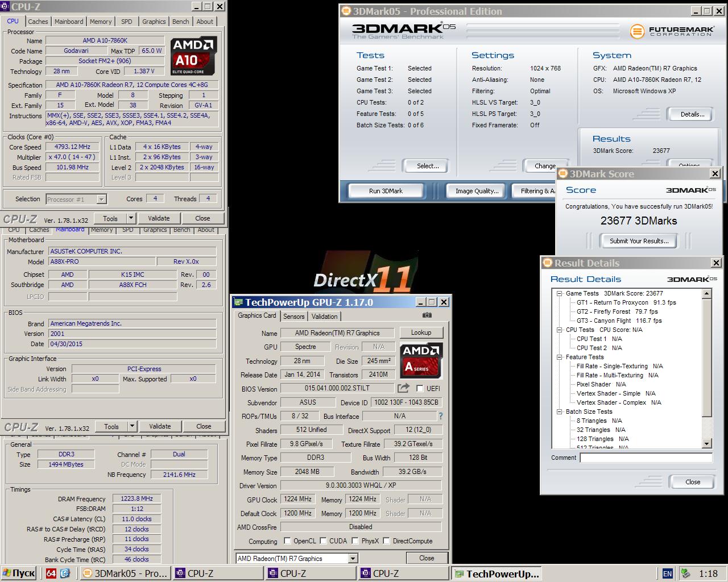The width and height of the screenshot is (728, 582).
Task: Open the Validation tab in GPU-Z
Action: (325, 317)
